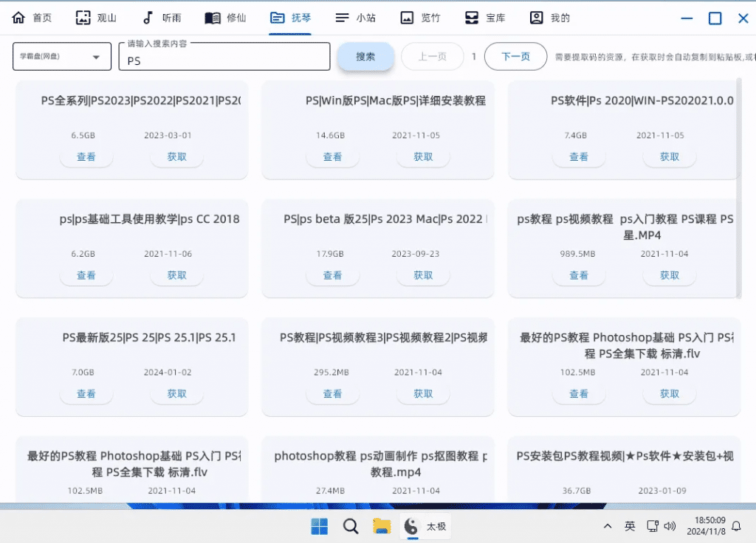Click the title photoshop教程 ps动画制作

tap(381, 463)
